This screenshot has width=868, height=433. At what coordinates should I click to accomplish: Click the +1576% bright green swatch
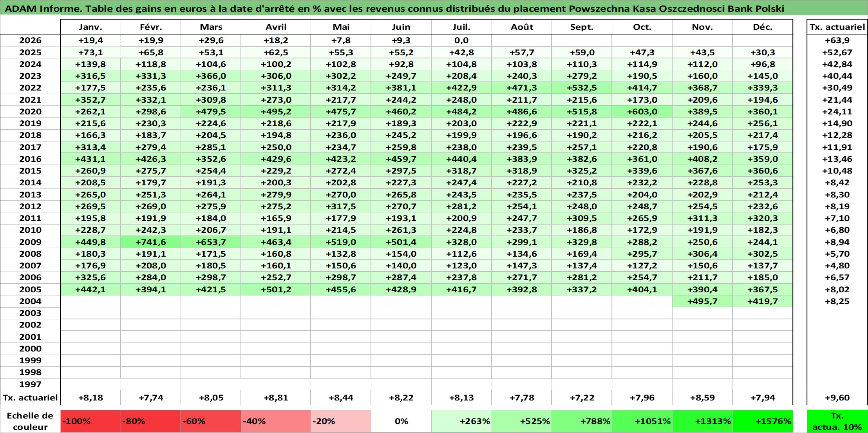(763, 421)
